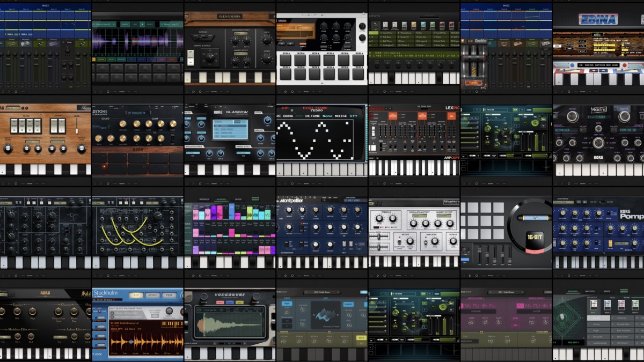
Task: Select the PERF tab in Stockholm
Action: coord(170,295)
